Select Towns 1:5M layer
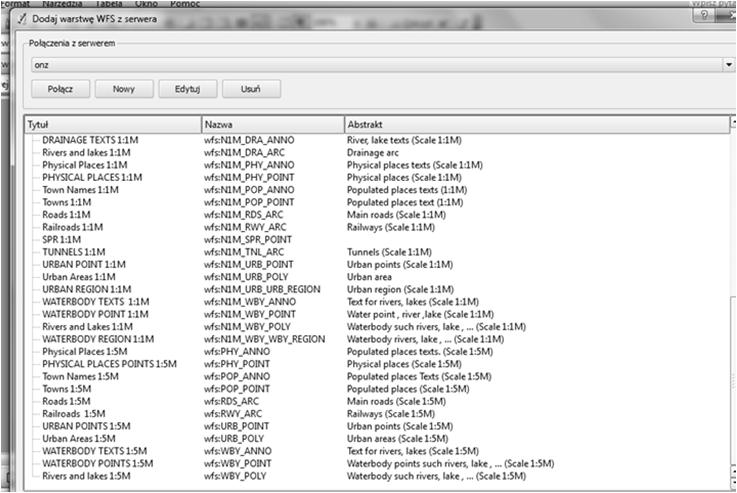 click(67, 389)
